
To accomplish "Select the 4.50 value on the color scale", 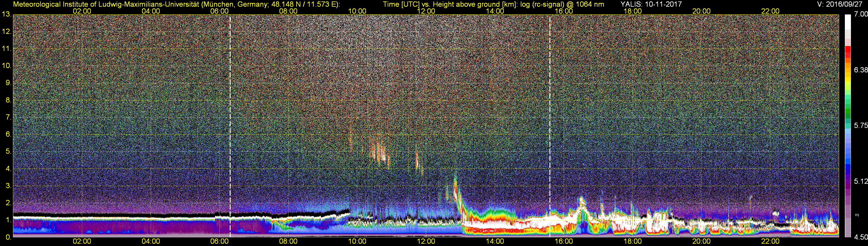I will coord(860,237).
